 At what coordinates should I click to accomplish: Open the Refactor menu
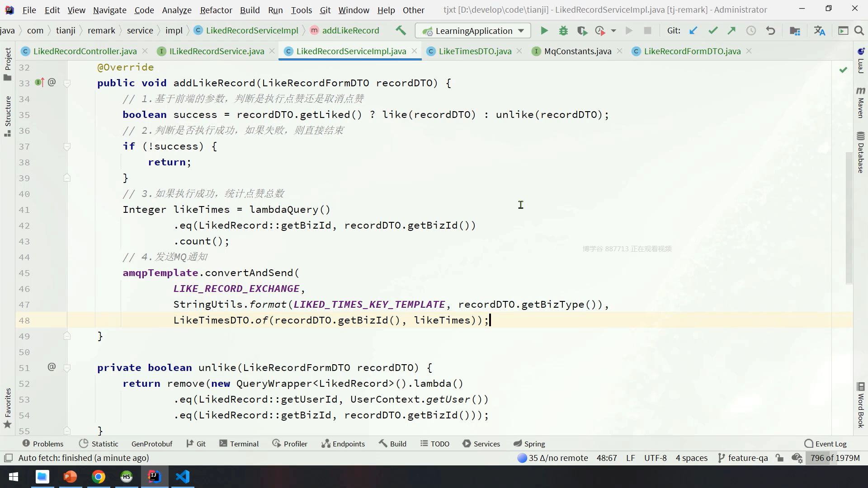[x=216, y=9]
